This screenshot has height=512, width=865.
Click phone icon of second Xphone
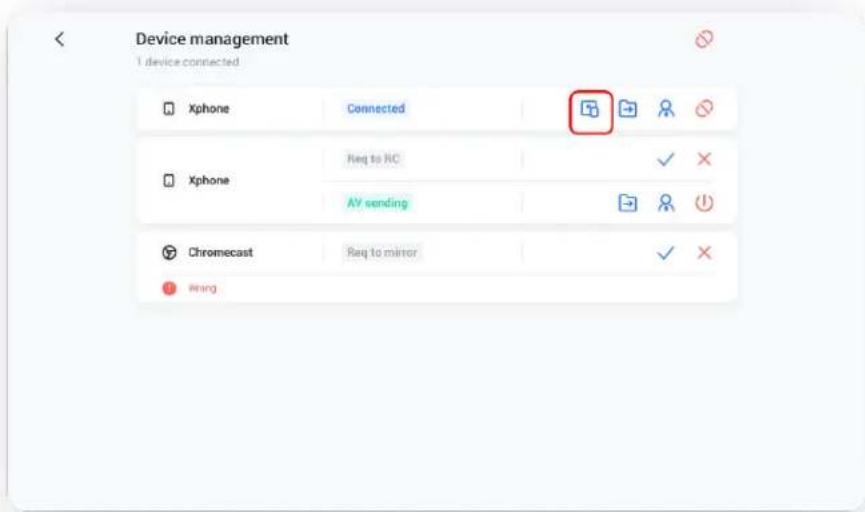[x=169, y=180]
